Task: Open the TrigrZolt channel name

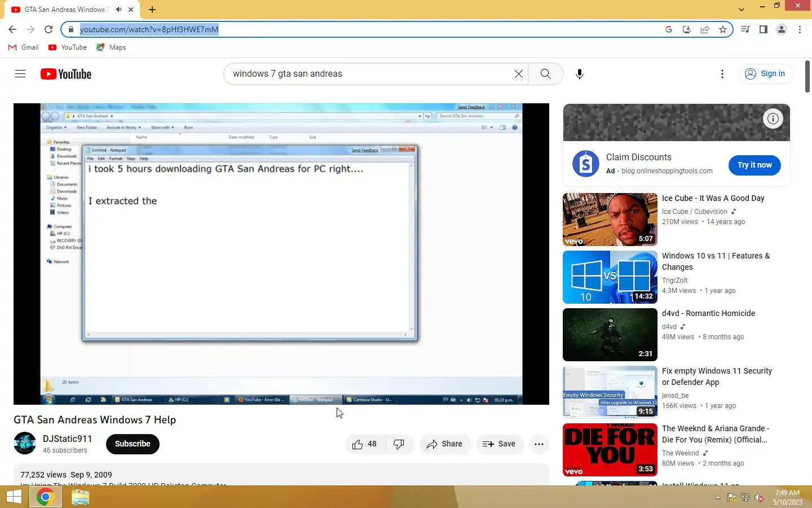Action: pyautogui.click(x=674, y=281)
